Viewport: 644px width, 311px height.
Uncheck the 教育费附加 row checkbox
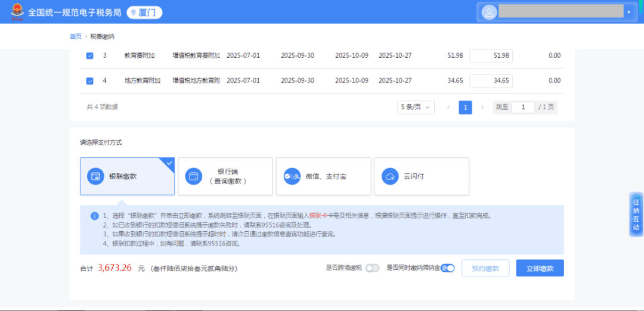coord(89,55)
